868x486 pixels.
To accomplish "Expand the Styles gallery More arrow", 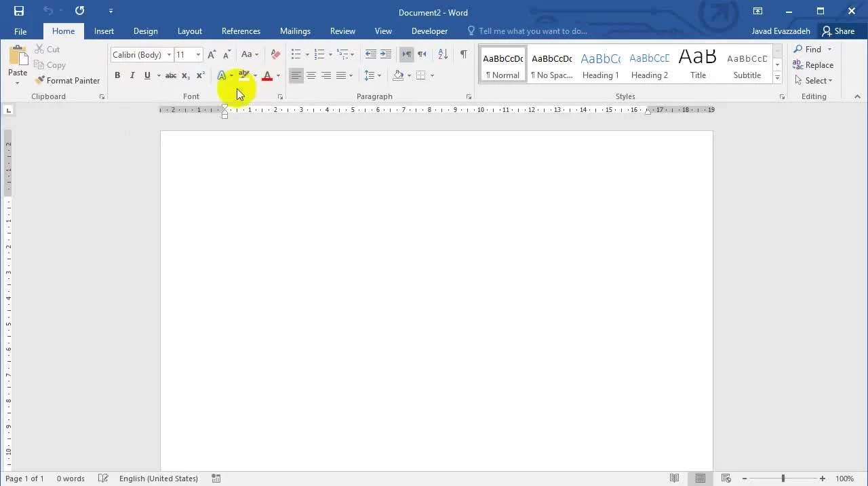I will (x=777, y=78).
